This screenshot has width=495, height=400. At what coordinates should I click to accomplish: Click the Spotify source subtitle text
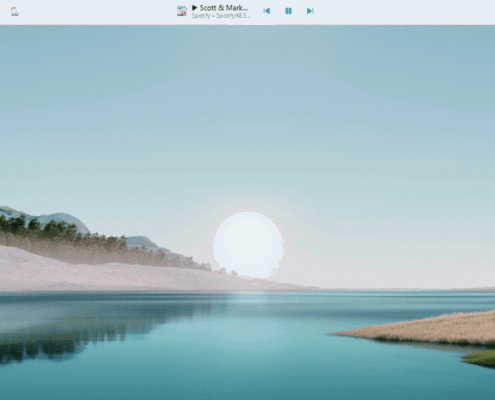click(x=221, y=16)
